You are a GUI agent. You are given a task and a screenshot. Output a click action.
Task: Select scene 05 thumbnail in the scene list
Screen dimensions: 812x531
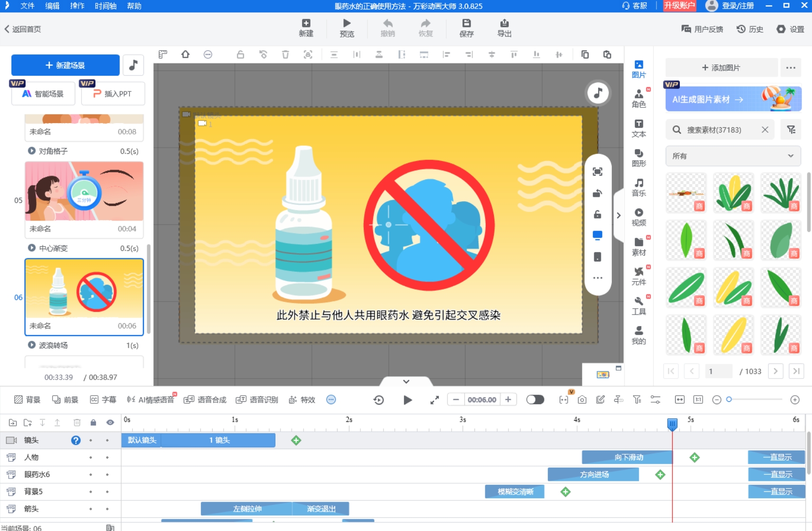pyautogui.click(x=84, y=192)
